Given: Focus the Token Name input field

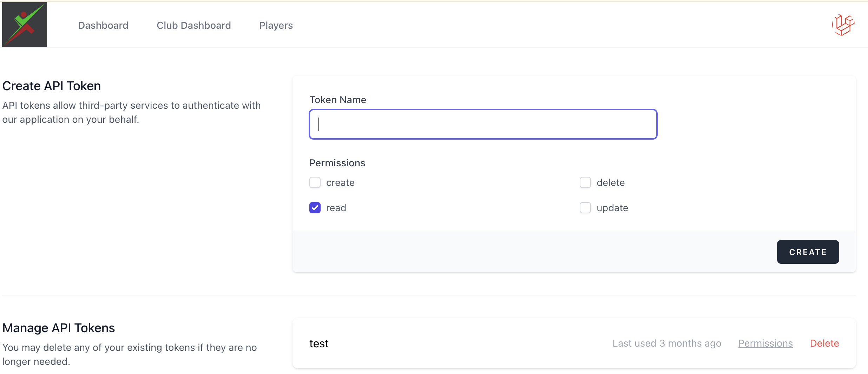Looking at the screenshot, I should [483, 124].
